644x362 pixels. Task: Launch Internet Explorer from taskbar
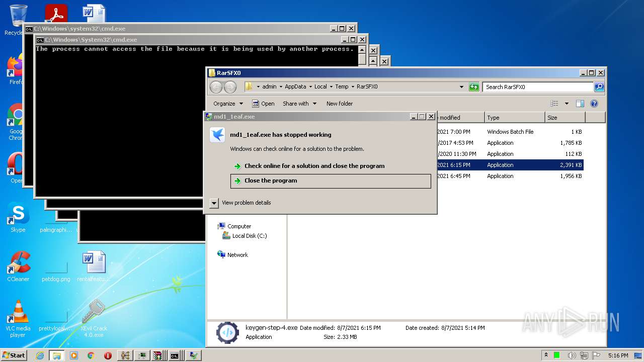(x=40, y=355)
